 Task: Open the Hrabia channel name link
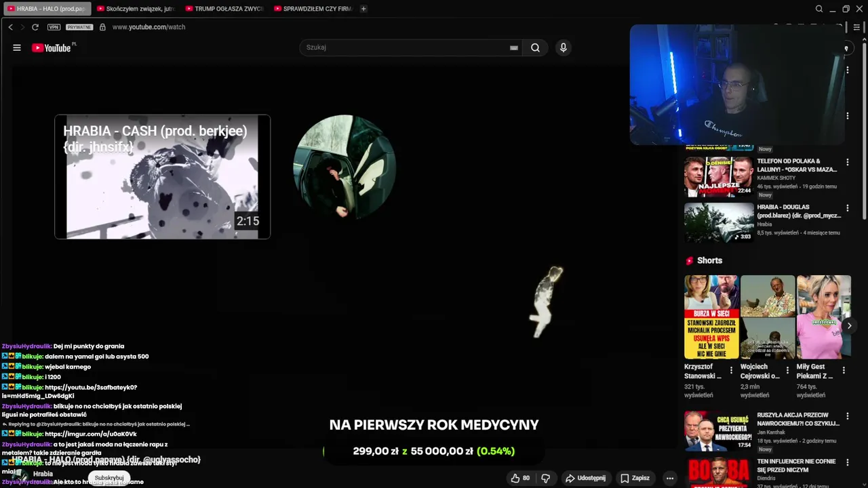coord(43,474)
